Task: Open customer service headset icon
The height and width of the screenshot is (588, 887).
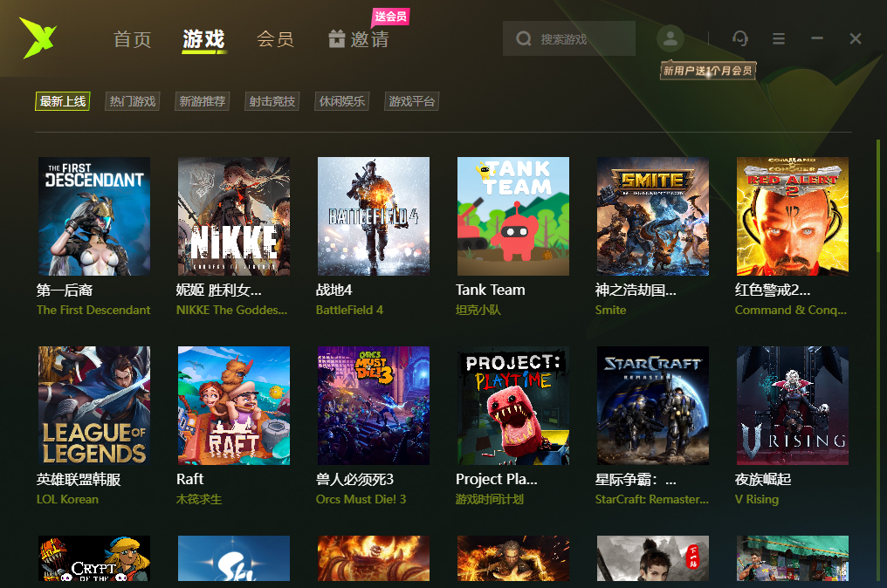Action: pyautogui.click(x=740, y=38)
